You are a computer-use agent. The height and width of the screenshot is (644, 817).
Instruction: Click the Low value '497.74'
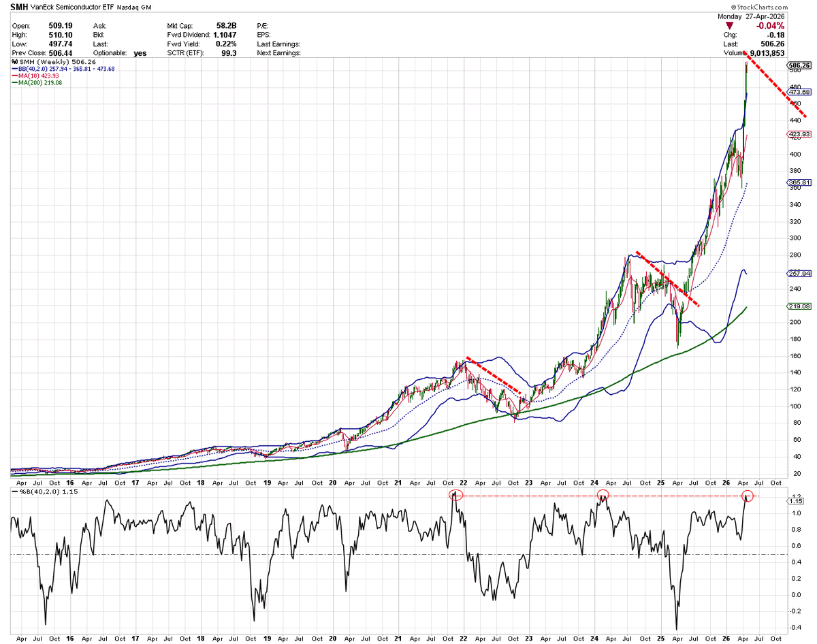(x=60, y=43)
